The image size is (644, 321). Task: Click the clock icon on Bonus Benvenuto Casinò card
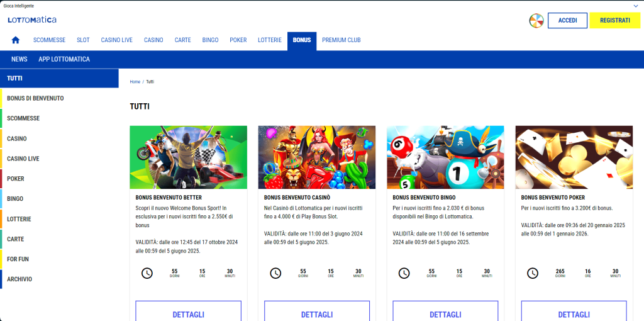275,273
